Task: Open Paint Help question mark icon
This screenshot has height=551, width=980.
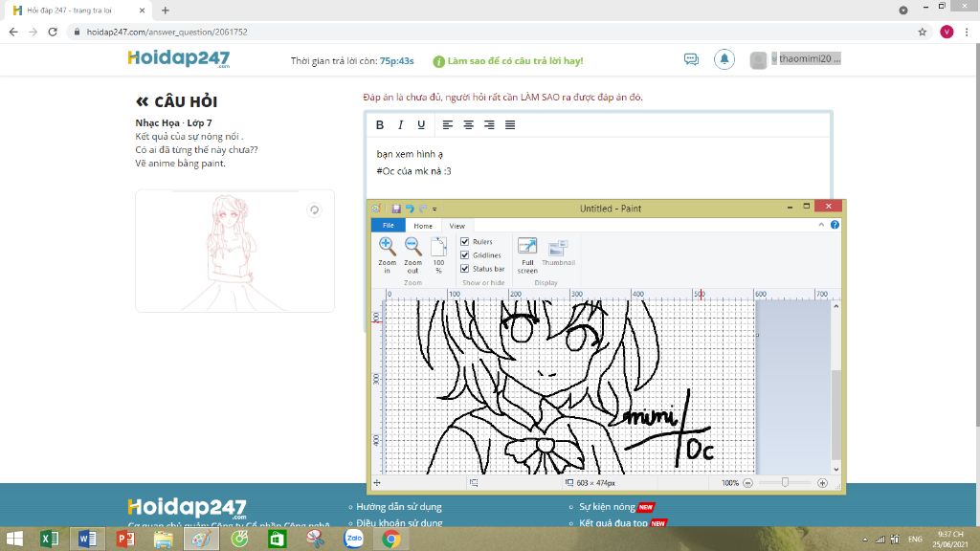Action: click(x=835, y=225)
